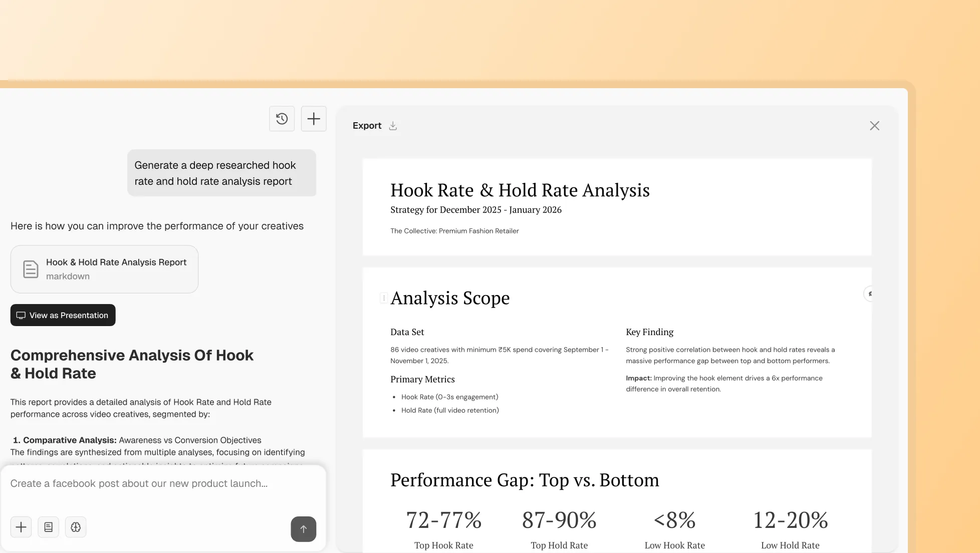Click the plus attachment icon in the composer
The height and width of the screenshot is (553, 980).
pyautogui.click(x=21, y=527)
